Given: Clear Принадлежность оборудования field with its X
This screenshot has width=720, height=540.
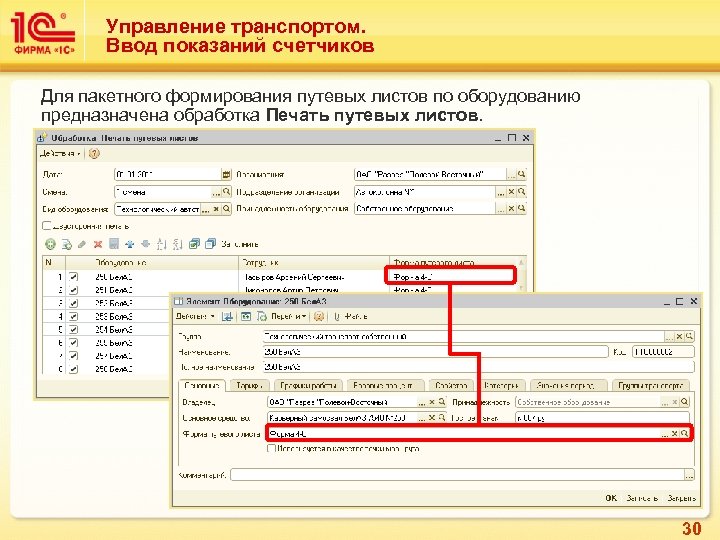Looking at the screenshot, I should pyautogui.click(x=511, y=208).
